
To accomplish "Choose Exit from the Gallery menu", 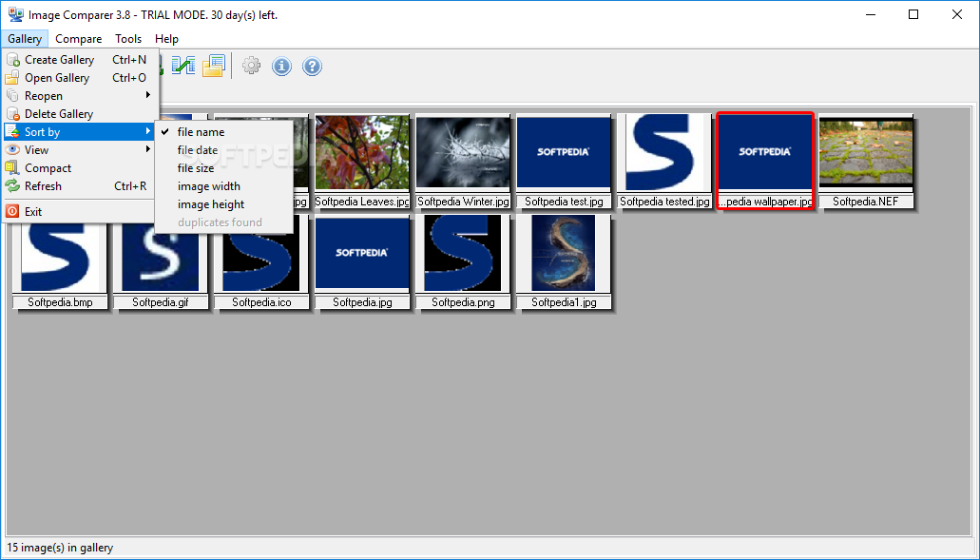I will coord(81,212).
